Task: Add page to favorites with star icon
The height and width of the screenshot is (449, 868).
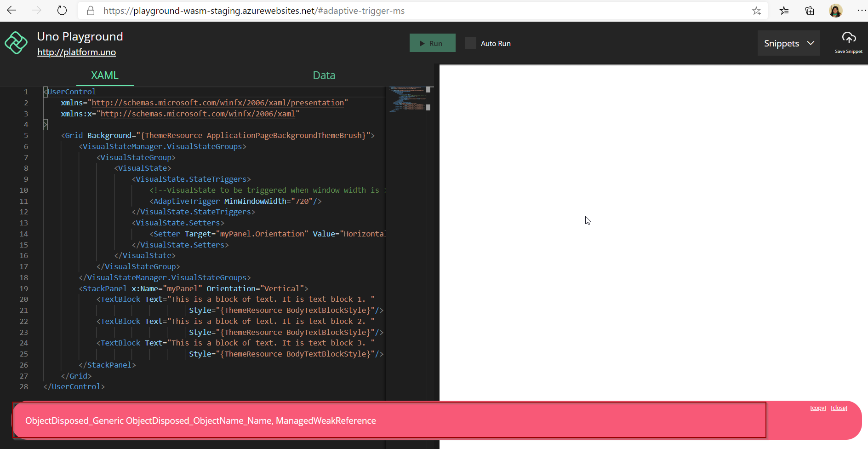Action: [x=757, y=10]
